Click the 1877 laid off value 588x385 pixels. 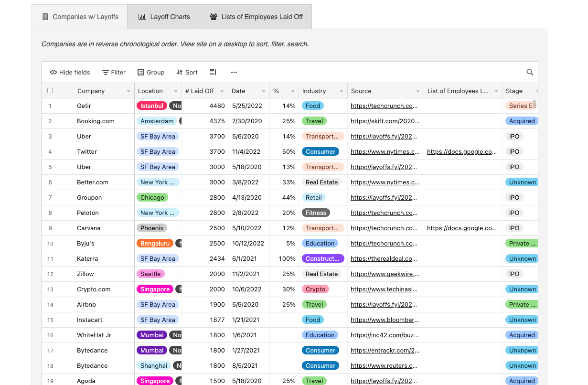point(217,320)
